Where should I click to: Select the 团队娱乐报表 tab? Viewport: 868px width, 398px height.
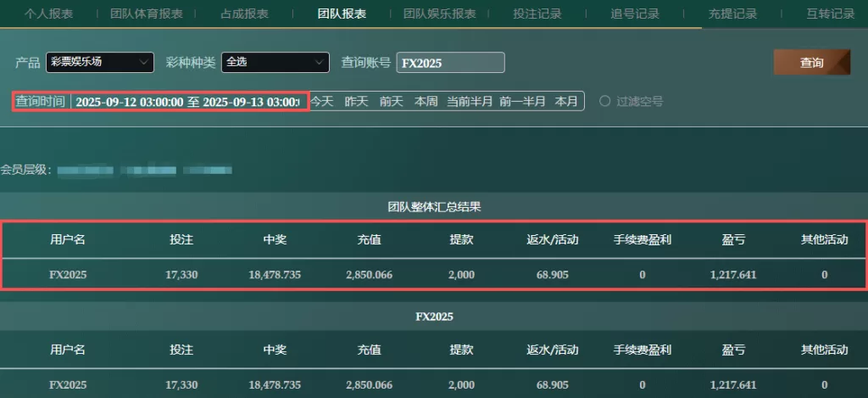click(439, 14)
